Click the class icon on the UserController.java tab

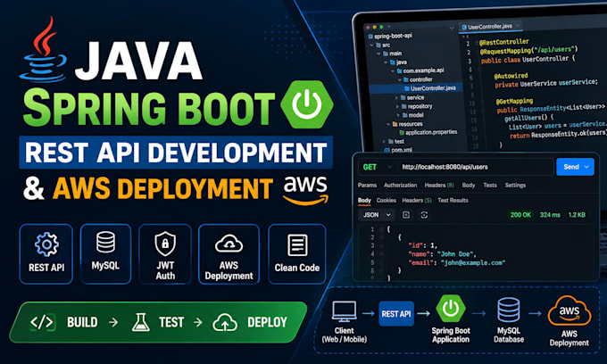(x=464, y=27)
